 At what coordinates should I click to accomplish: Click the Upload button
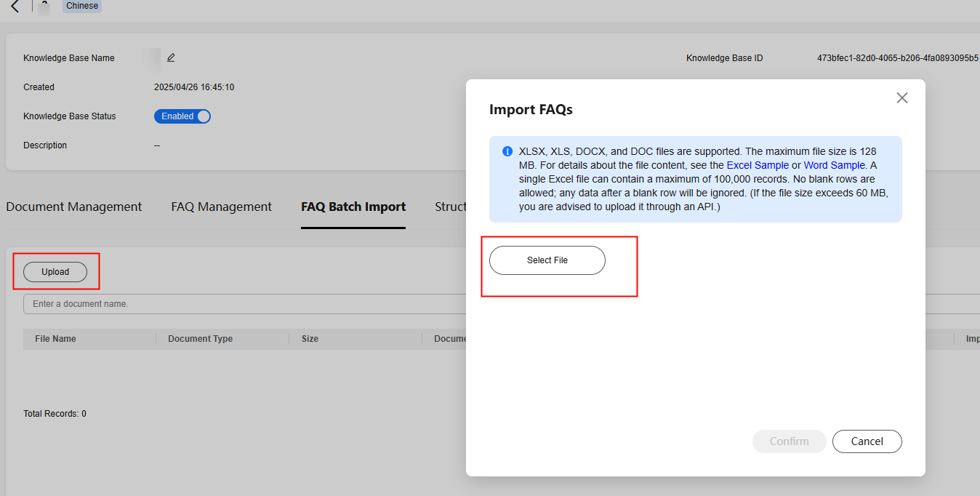tap(55, 272)
